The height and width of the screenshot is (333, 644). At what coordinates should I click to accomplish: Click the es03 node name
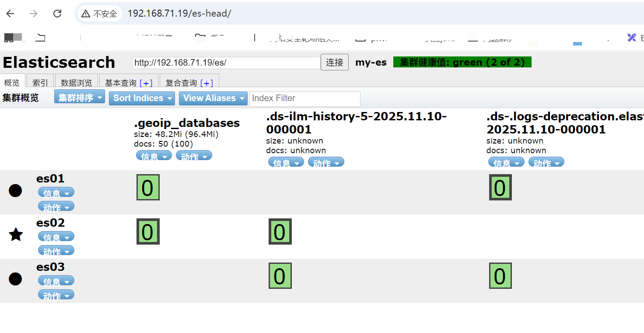50,267
